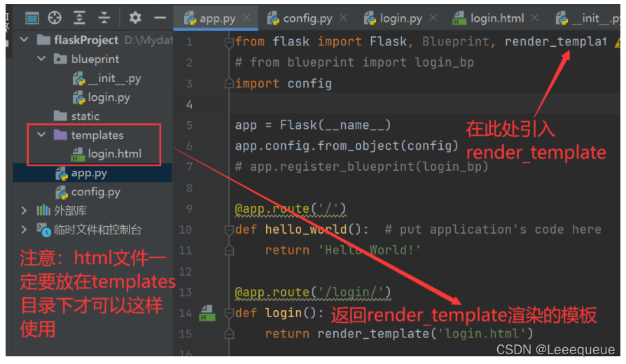
Task: Open the project panel settings gear
Action: click(x=135, y=18)
